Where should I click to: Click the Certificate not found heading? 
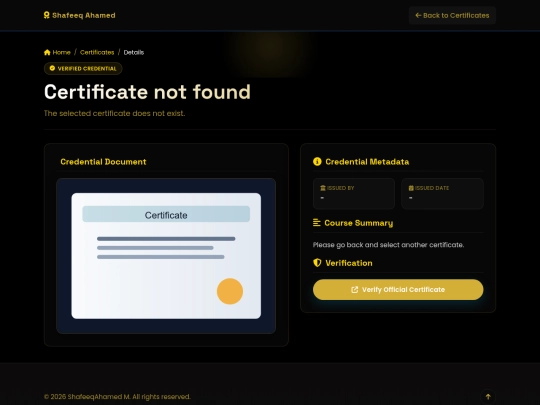[x=147, y=92]
